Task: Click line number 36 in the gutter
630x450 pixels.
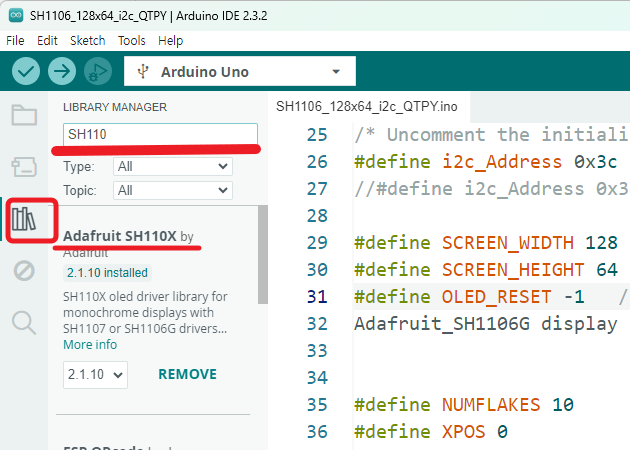Action: (x=317, y=432)
